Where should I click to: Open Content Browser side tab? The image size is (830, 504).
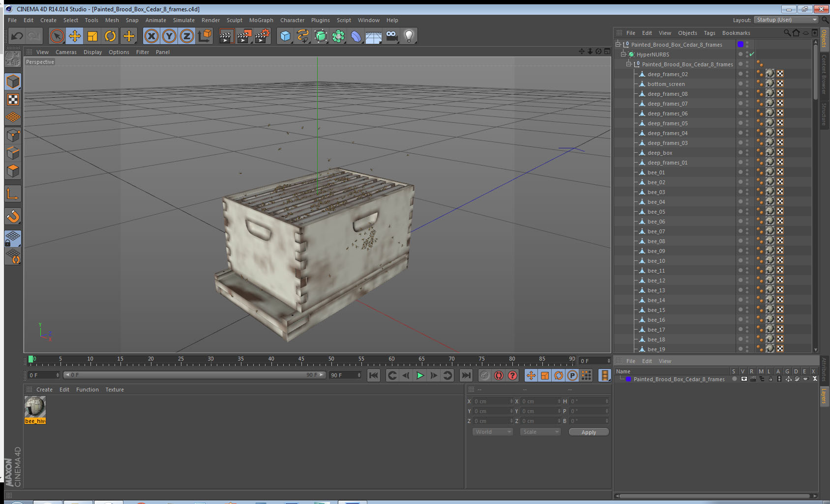coord(824,74)
